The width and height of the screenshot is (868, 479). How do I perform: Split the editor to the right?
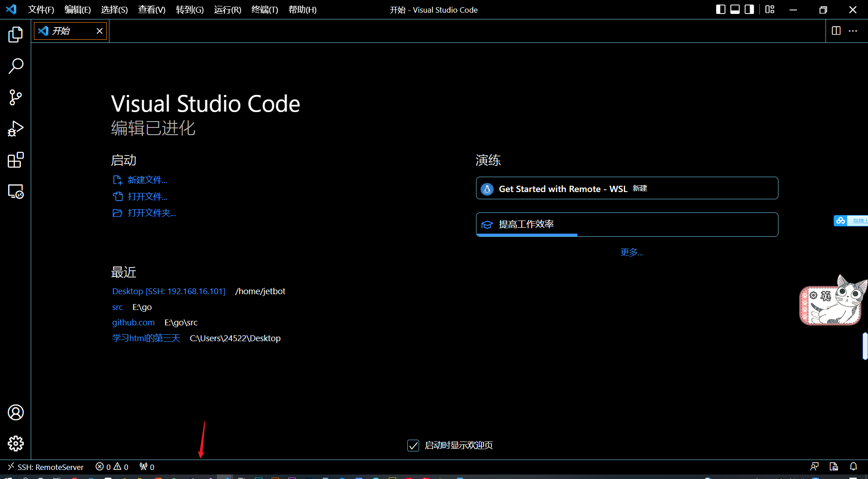[x=836, y=31]
